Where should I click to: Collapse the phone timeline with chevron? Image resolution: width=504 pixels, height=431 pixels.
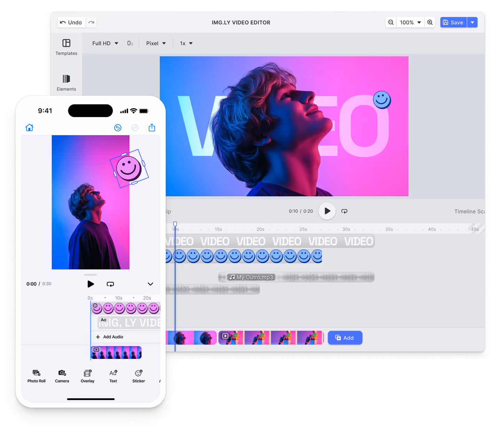(x=150, y=284)
